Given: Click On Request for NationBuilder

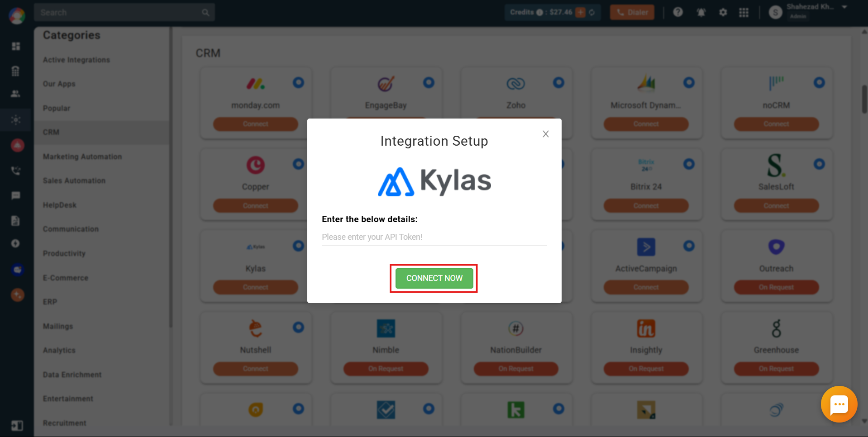Looking at the screenshot, I should pyautogui.click(x=516, y=369).
